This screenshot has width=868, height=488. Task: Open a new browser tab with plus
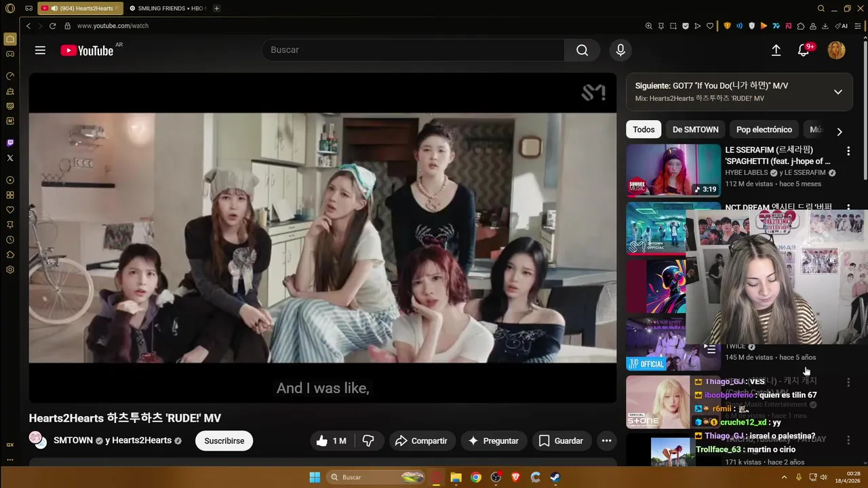(216, 8)
